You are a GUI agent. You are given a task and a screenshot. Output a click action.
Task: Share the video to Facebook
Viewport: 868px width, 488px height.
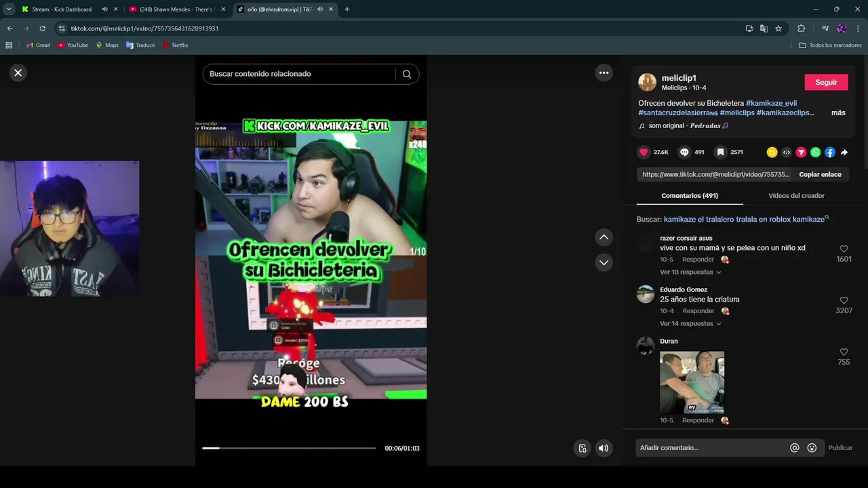(830, 152)
